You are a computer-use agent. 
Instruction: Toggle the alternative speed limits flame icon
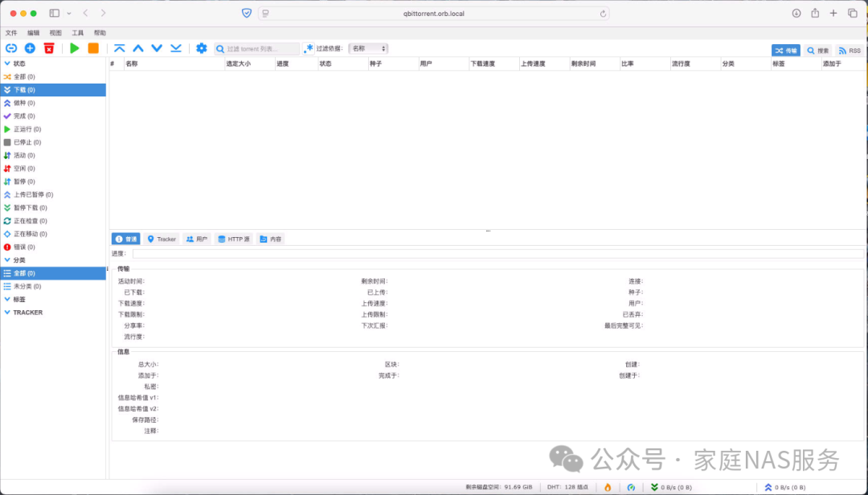pyautogui.click(x=608, y=487)
